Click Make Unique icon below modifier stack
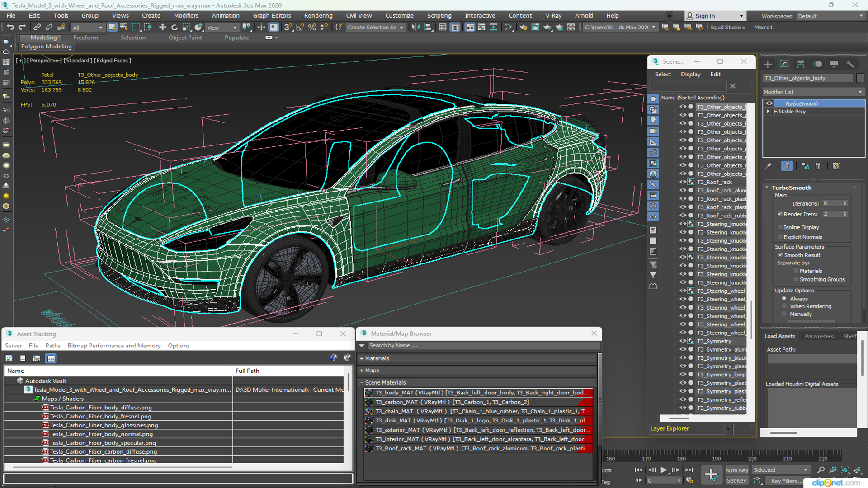Image resolution: width=868 pixels, height=488 pixels. pyautogui.click(x=805, y=166)
